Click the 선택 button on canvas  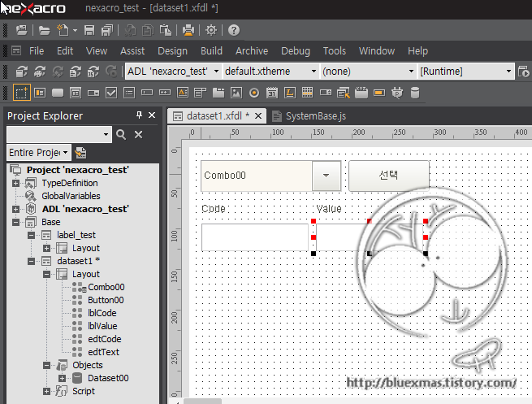[389, 176]
